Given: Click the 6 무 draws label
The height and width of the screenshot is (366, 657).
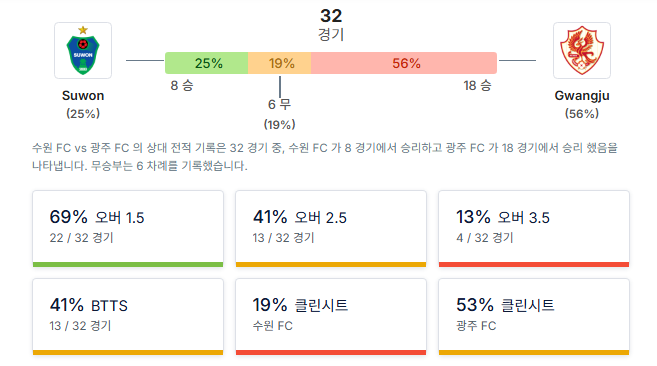Looking at the screenshot, I should coord(279,104).
